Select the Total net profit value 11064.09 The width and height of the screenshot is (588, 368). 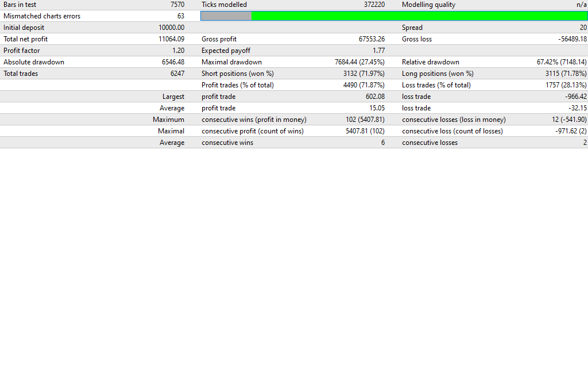pos(171,39)
